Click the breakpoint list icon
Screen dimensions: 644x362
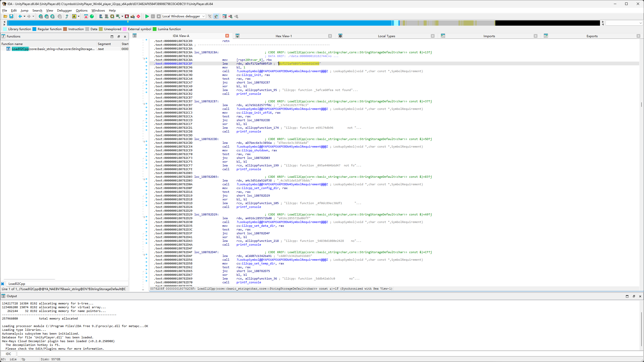click(x=225, y=16)
